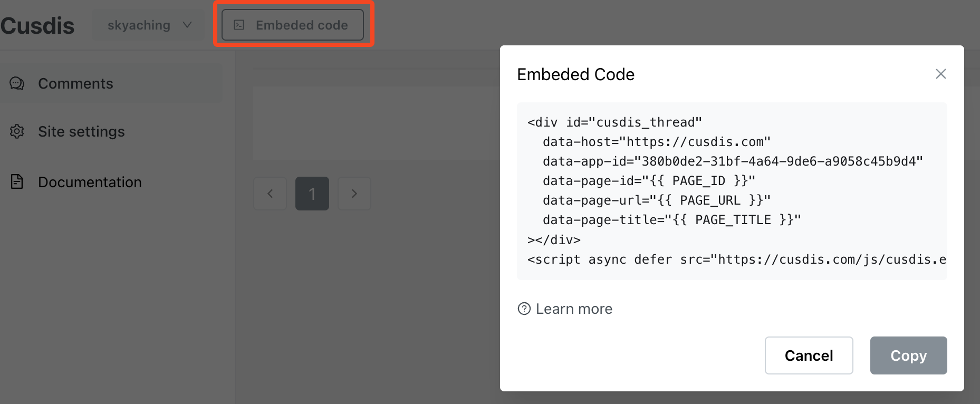980x404 pixels.
Task: Open Comments in the sidebar
Action: (111, 83)
